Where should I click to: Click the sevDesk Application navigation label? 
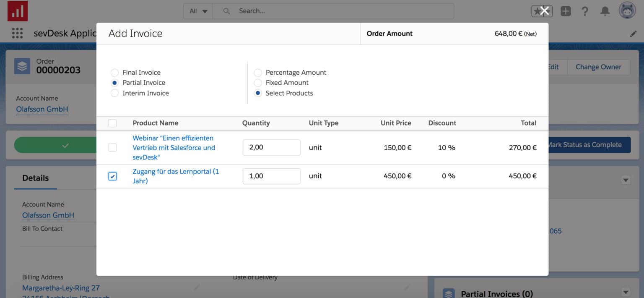pos(65,33)
